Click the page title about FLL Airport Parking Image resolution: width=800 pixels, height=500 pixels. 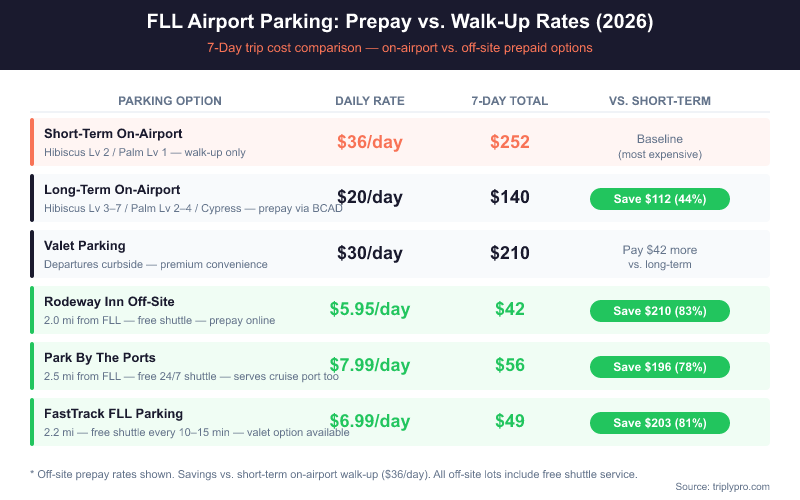tap(400, 22)
